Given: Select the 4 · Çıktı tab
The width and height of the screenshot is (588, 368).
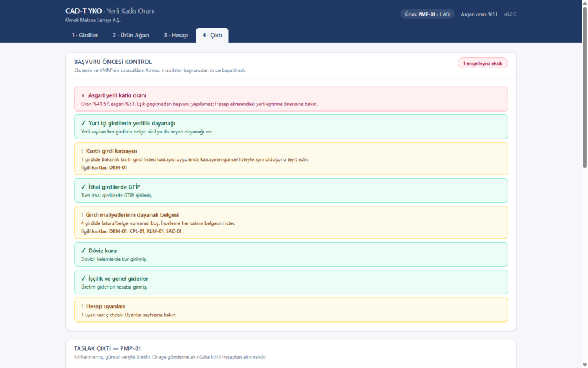Looking at the screenshot, I should click(x=212, y=35).
